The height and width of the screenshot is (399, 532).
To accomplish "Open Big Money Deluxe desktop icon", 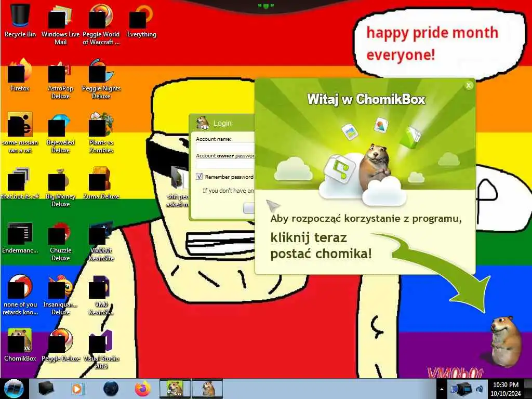I will point(60,187).
